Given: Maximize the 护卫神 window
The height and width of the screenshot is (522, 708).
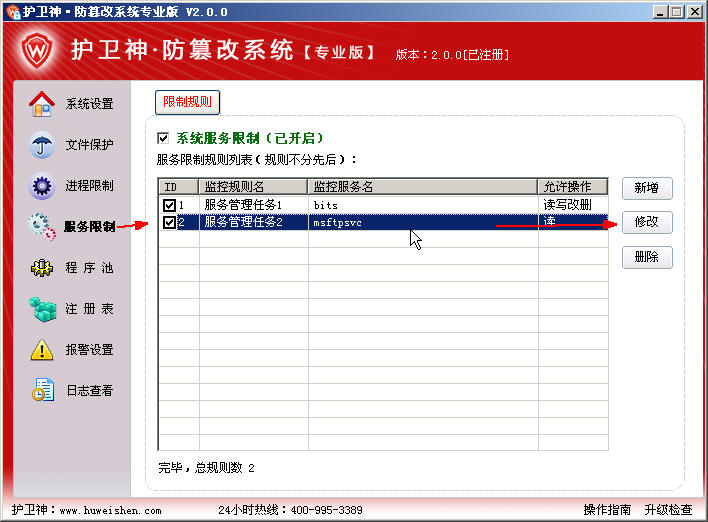Looking at the screenshot, I should pos(676,12).
